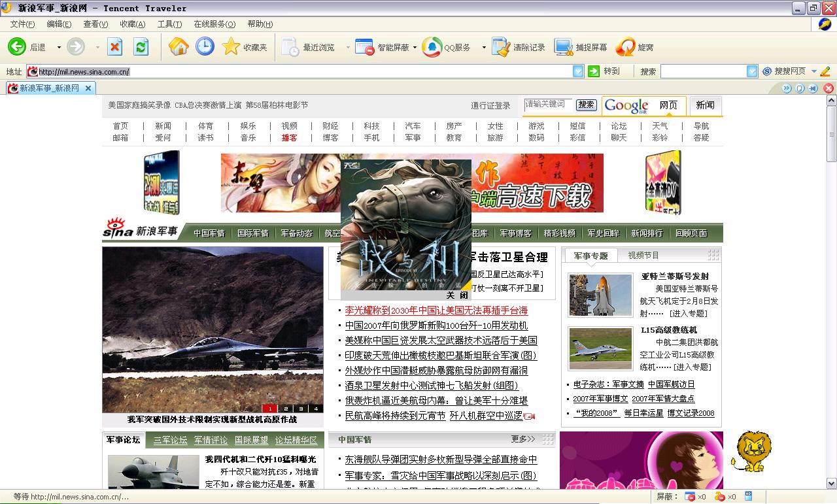Switch to the 视频节目 tab
Image resolution: width=837 pixels, height=504 pixels.
coord(643,256)
